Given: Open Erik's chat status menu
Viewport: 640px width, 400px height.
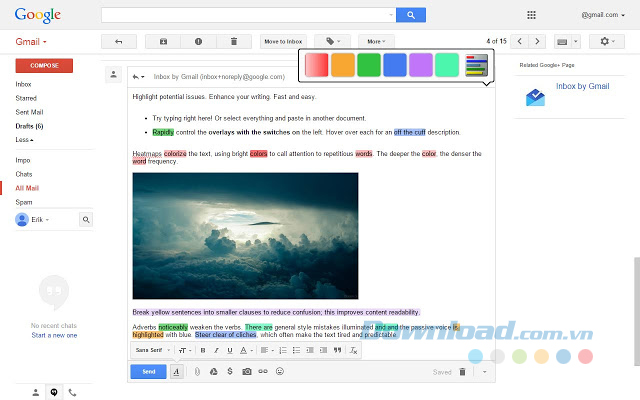Looking at the screenshot, I should (40, 220).
